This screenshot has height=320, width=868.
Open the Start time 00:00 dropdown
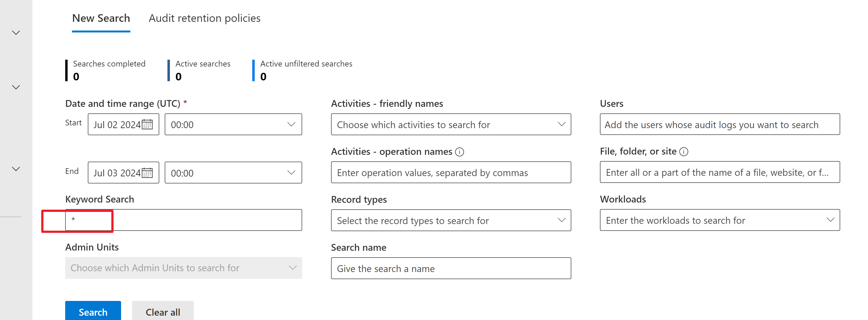(x=233, y=125)
